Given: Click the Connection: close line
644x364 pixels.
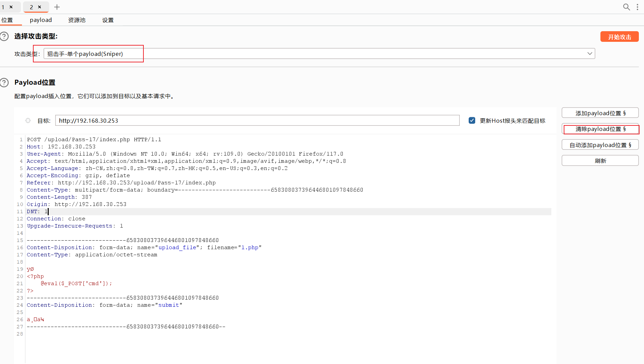Looking at the screenshot, I should (x=56, y=219).
